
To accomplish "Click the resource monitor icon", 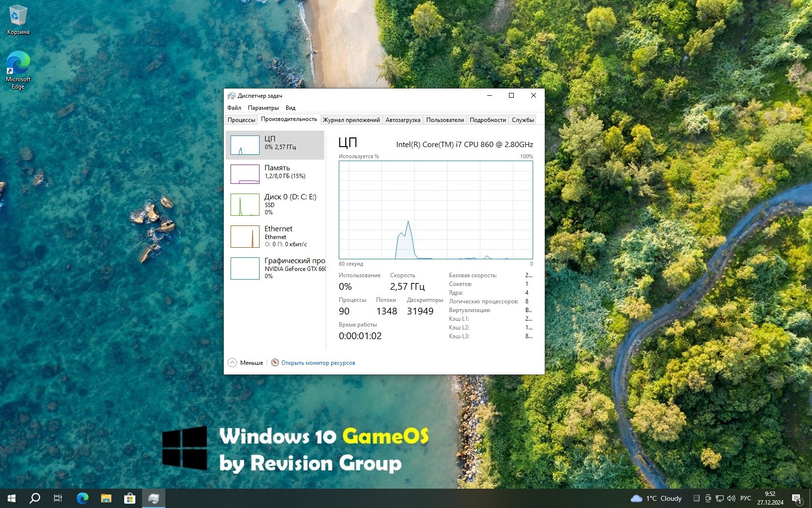I will tap(275, 362).
